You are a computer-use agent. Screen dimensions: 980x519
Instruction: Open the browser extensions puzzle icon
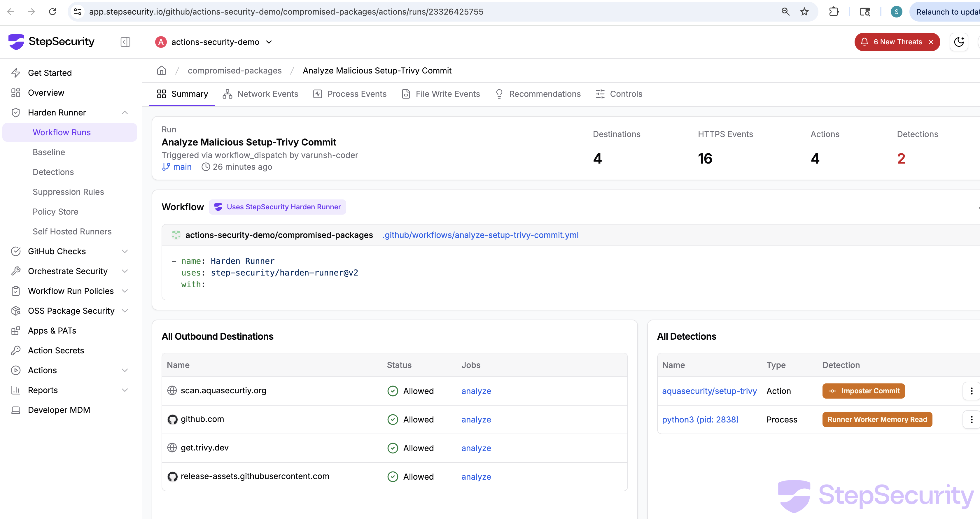[834, 12]
